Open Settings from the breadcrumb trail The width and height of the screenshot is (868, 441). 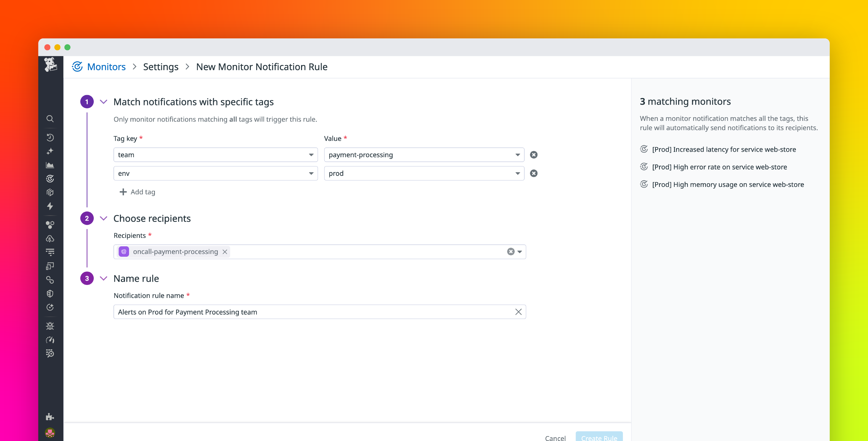coord(161,67)
